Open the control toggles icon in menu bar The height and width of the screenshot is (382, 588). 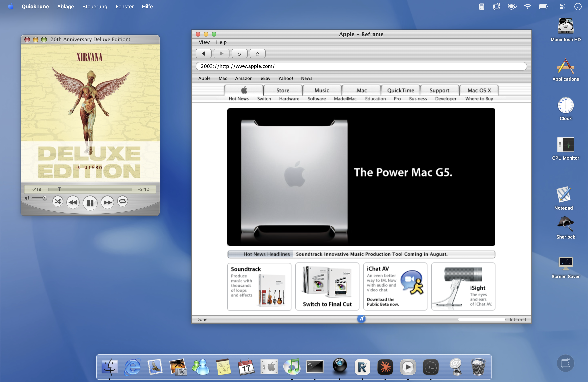click(x=562, y=6)
